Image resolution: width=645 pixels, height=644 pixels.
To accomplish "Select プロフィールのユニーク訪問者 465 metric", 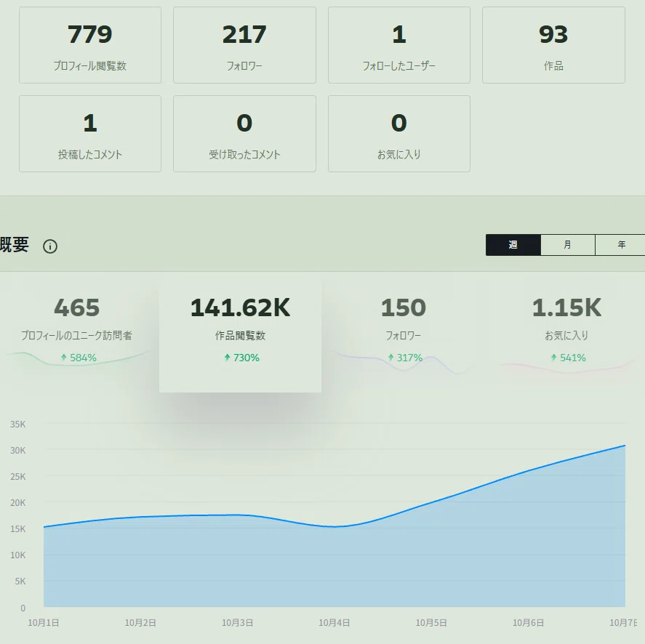I will [77, 331].
